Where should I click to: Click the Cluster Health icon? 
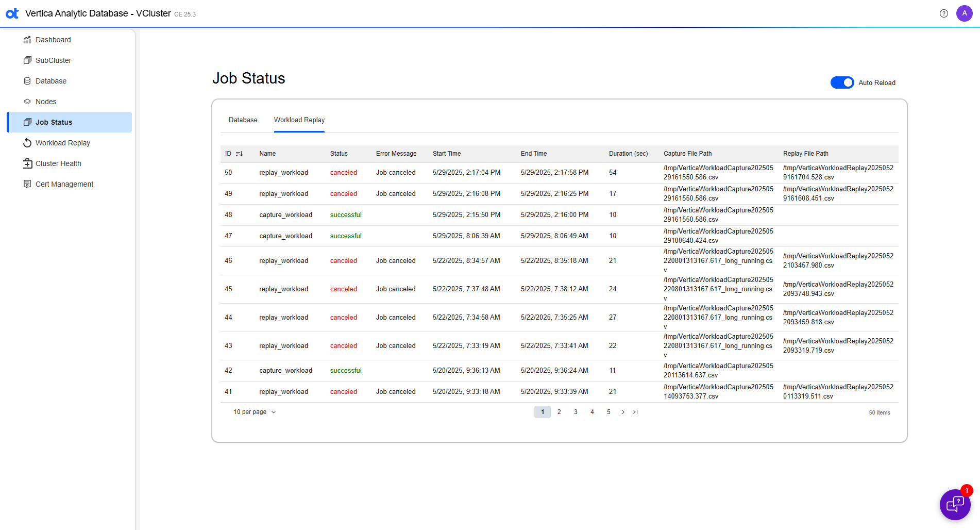point(27,163)
